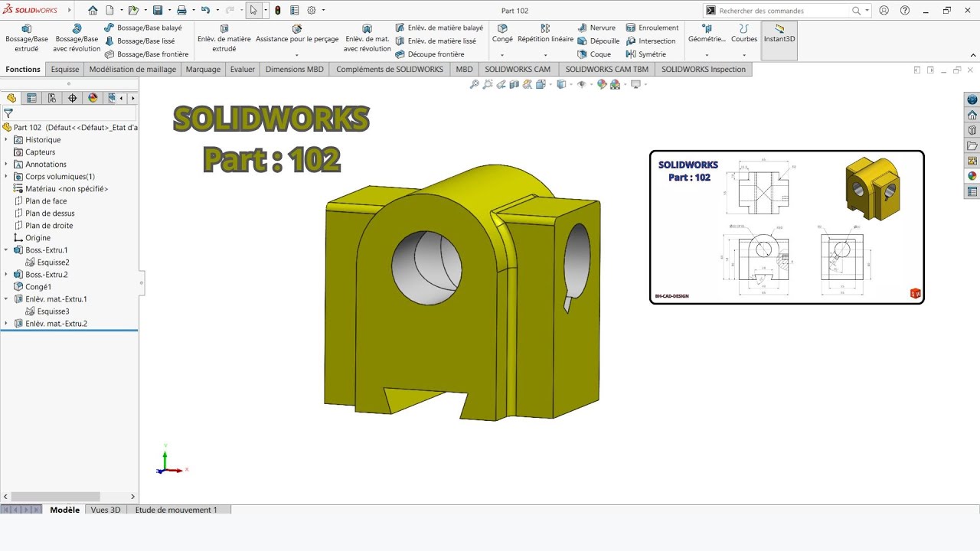Rebuild model with traffic light icon

coord(277,11)
